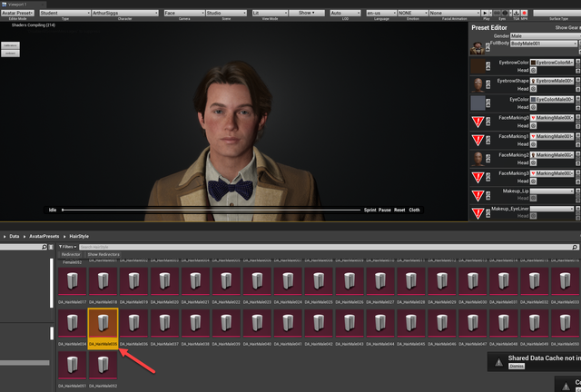Click the brown EyebrowColor swatch
The height and width of the screenshot is (392, 581).
[x=478, y=66]
